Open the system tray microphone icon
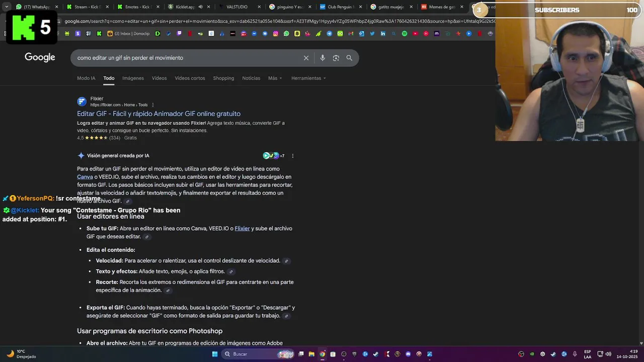This screenshot has width=644, height=362. 575,354
